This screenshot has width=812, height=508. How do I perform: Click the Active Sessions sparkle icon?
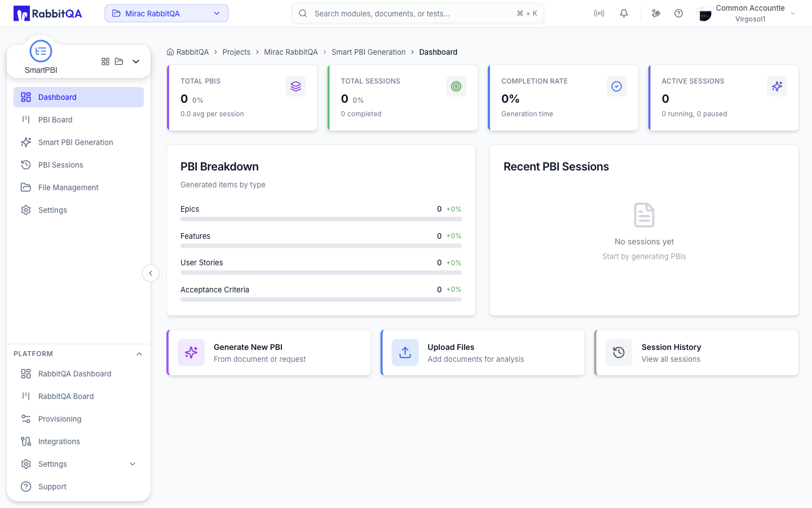tap(777, 86)
